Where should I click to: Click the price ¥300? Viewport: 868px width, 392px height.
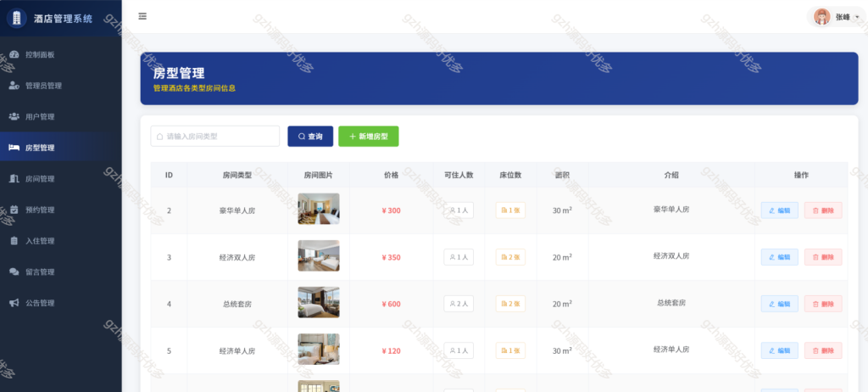pyautogui.click(x=392, y=210)
